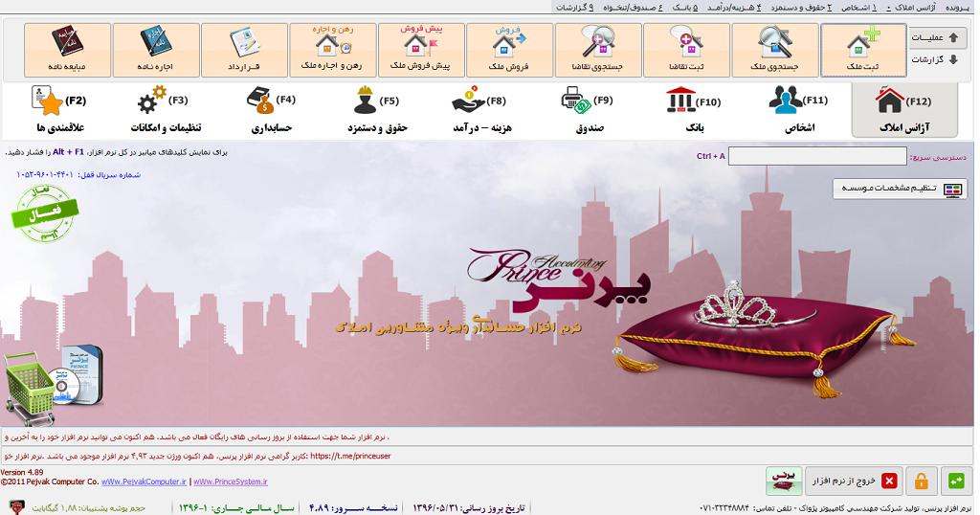Open the حسابداری (F4) accounting module
The image size is (980, 515).
click(x=272, y=111)
